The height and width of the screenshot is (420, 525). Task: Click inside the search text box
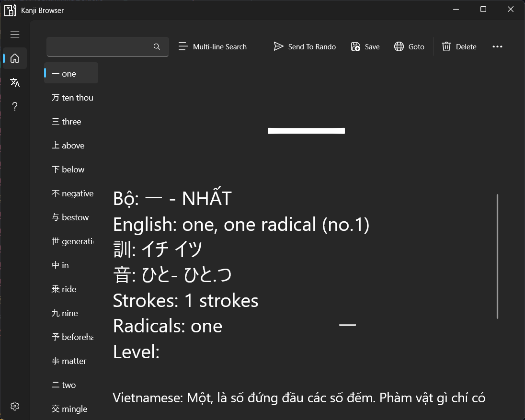[98, 46]
